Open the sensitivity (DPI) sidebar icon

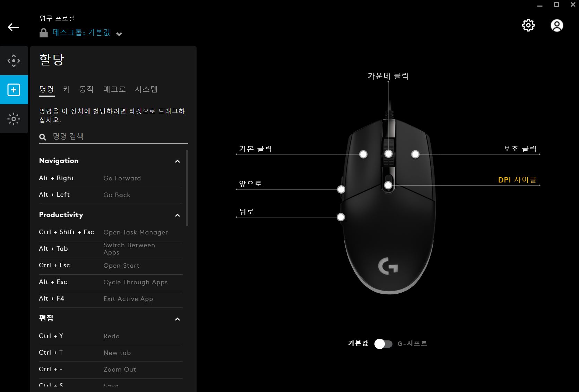[14, 61]
